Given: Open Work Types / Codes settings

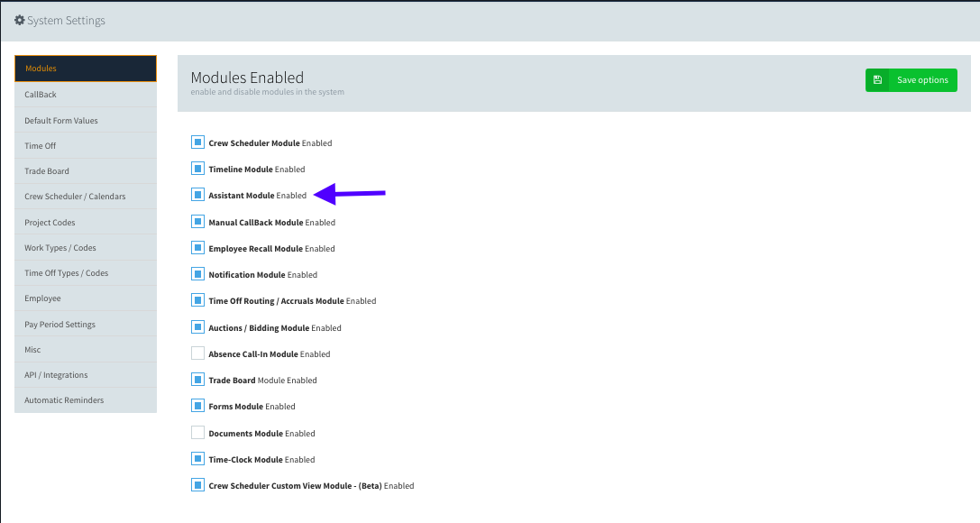Looking at the screenshot, I should [x=86, y=248].
